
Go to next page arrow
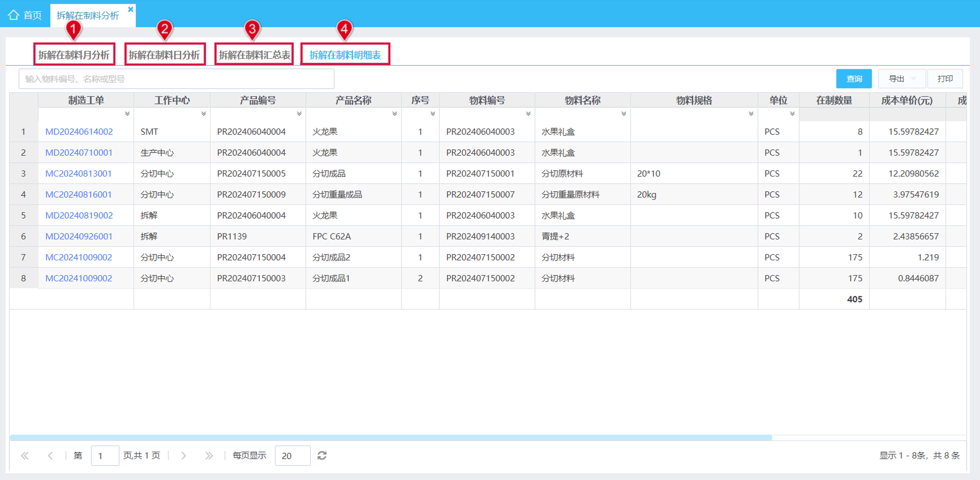click(184, 456)
